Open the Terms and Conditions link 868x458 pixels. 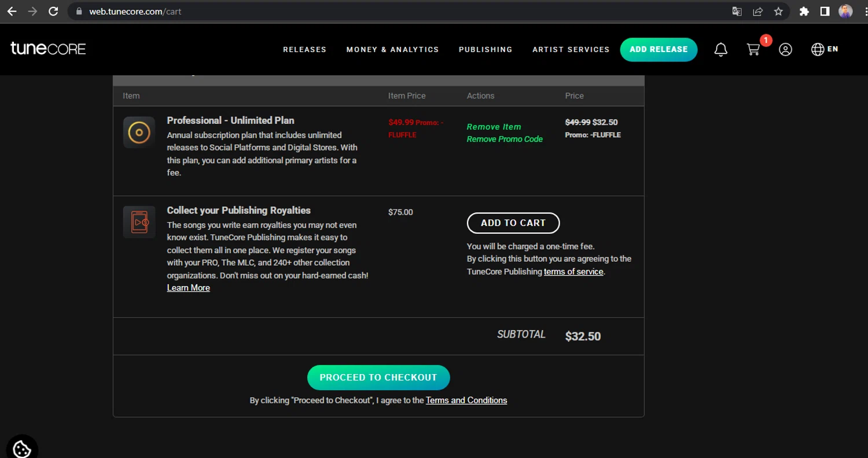[466, 400]
